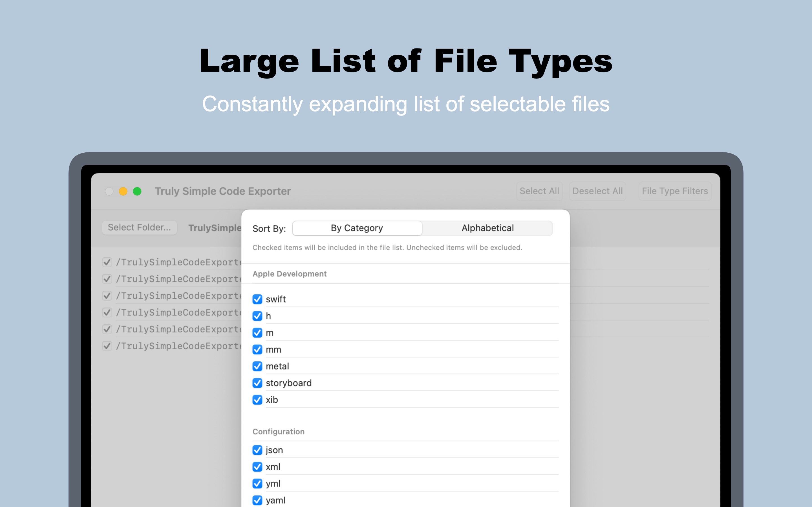Uncheck the xib file type
Viewport: 812px width, 507px height.
pyautogui.click(x=257, y=400)
